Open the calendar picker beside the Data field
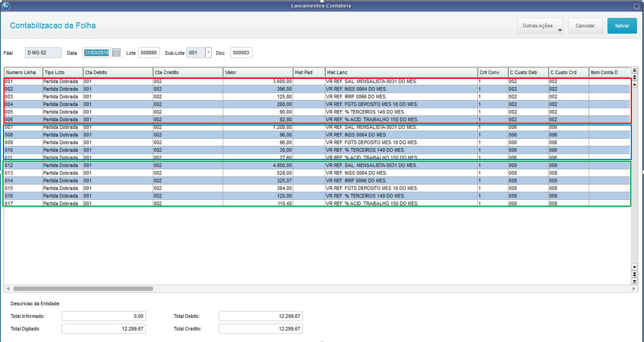This screenshot has height=342, width=644. [x=117, y=52]
